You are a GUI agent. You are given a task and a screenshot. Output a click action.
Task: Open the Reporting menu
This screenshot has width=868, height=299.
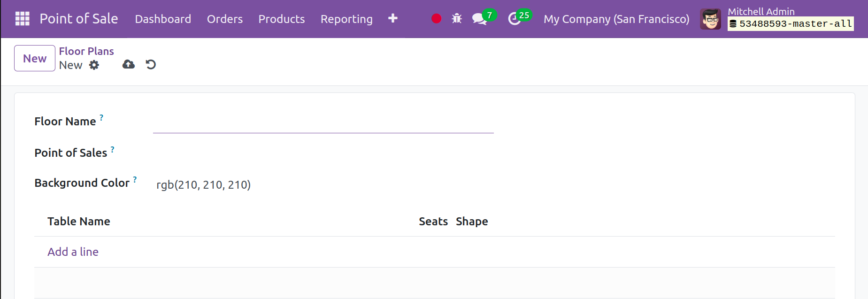(346, 19)
